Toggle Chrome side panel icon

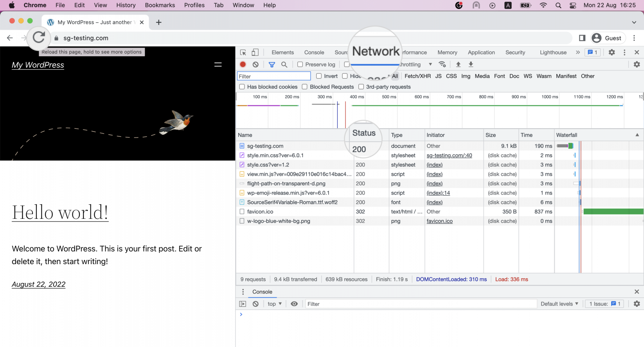point(582,38)
